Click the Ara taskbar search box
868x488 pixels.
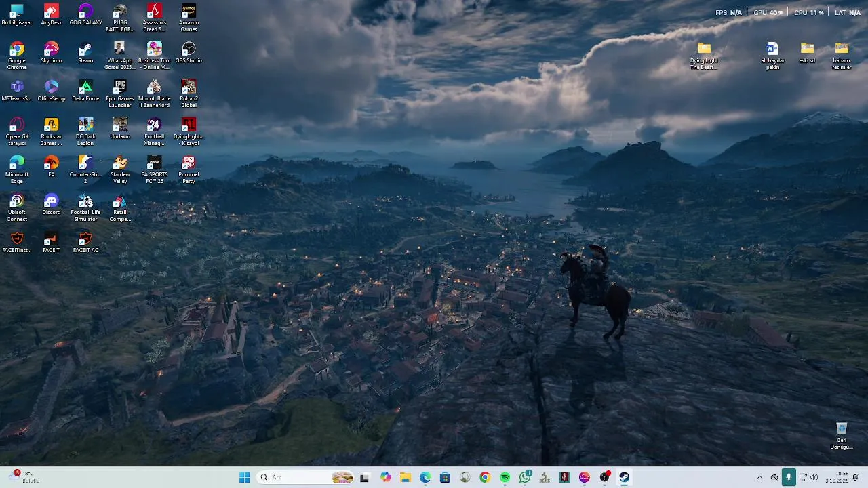[x=306, y=477]
